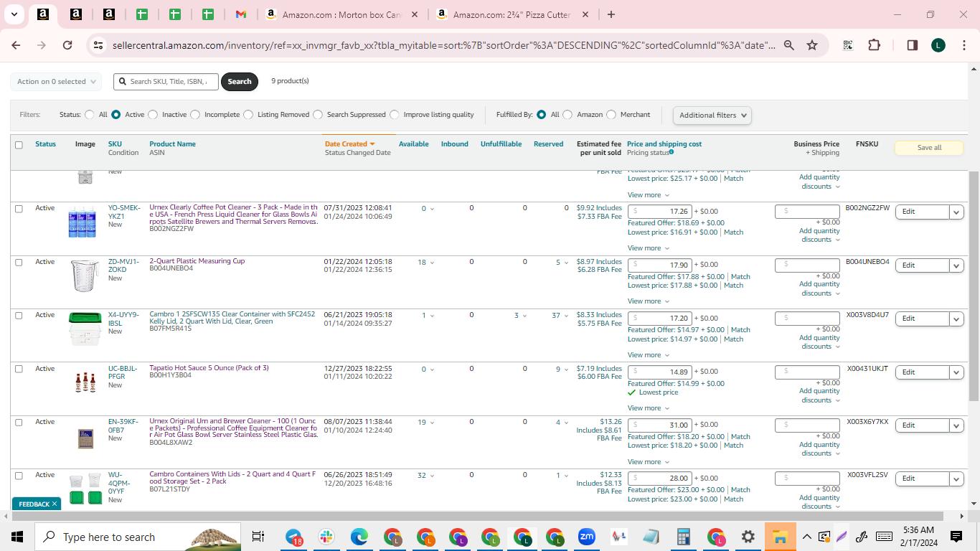Screen dimensions: 980x551
Task: Open the Windows Start menu
Action: 17,537
